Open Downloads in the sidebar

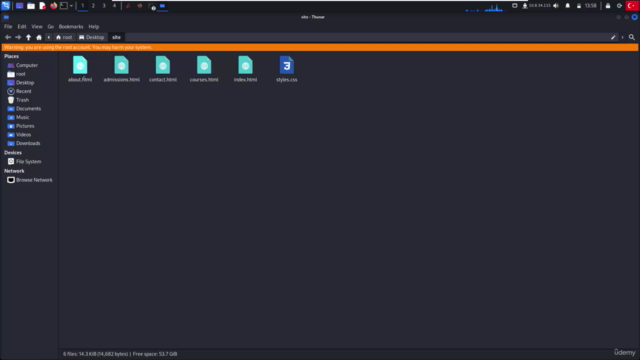[x=29, y=143]
